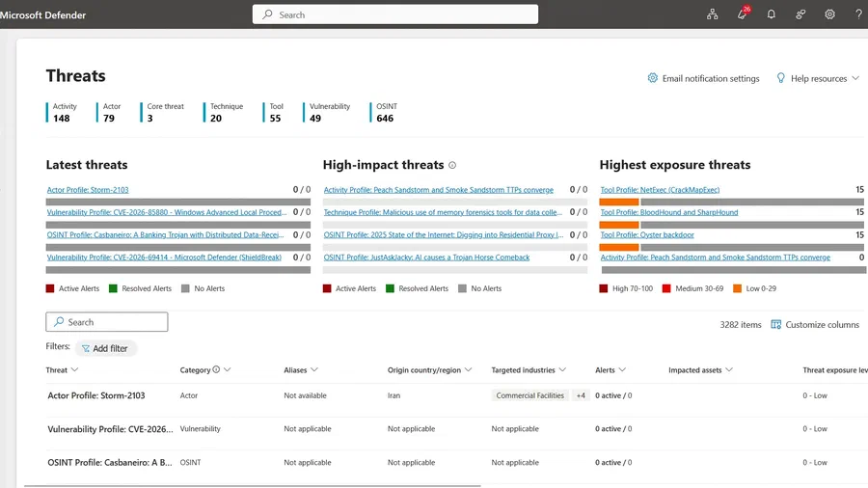
Task: Click the dark red High 70-100 swatch
Action: (x=604, y=288)
